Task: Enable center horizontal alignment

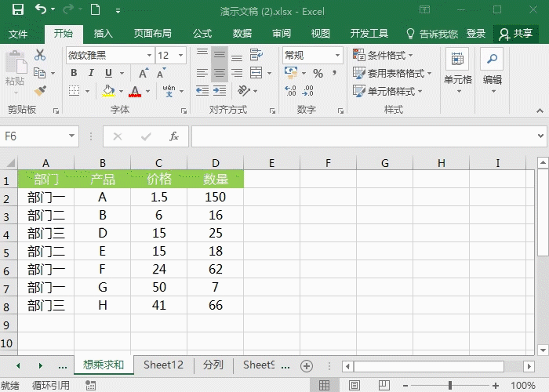Action: point(220,74)
